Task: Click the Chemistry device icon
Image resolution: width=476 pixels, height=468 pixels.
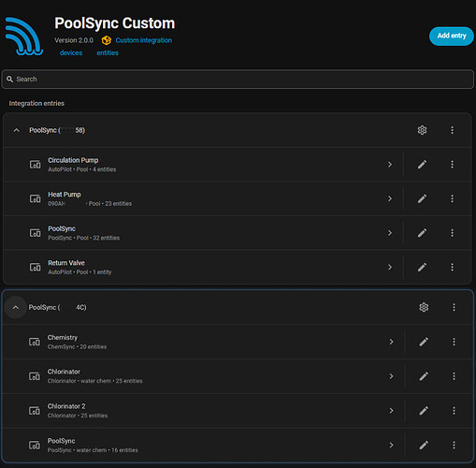Action: (x=35, y=342)
